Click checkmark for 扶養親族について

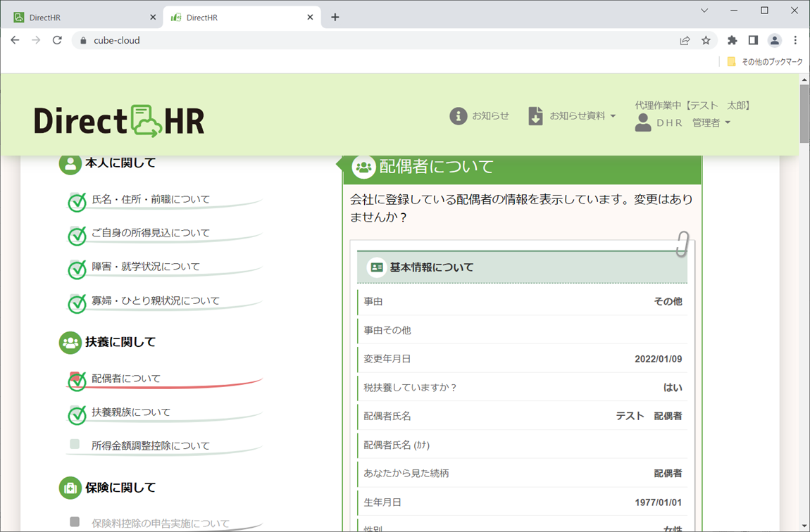coord(77,415)
